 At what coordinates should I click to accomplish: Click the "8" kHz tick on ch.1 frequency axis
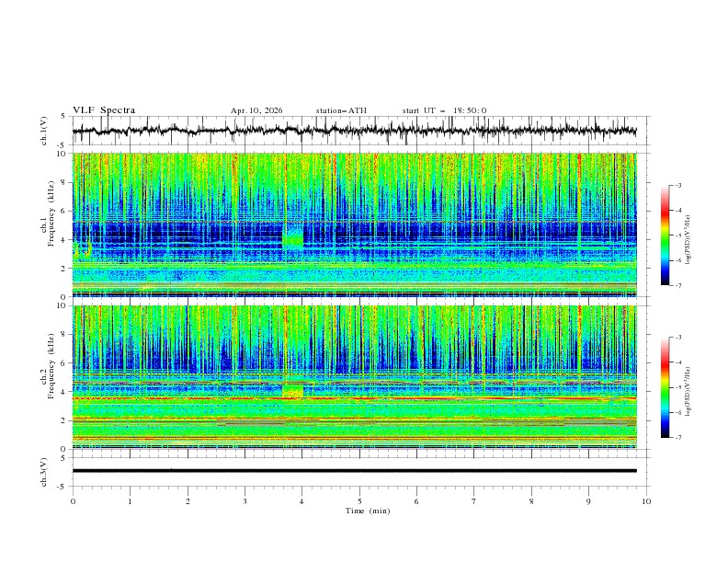(64, 182)
